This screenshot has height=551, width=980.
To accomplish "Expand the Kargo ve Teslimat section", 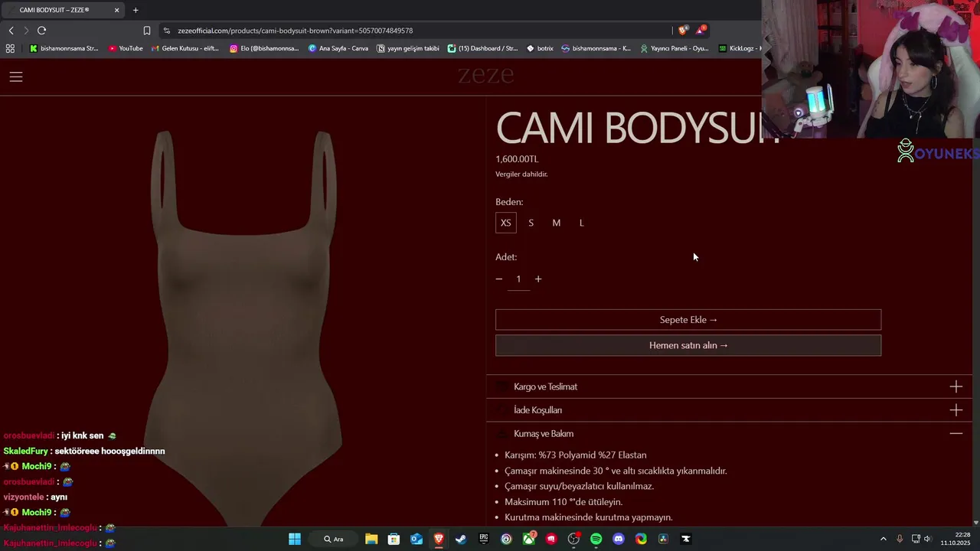I will pyautogui.click(x=729, y=386).
